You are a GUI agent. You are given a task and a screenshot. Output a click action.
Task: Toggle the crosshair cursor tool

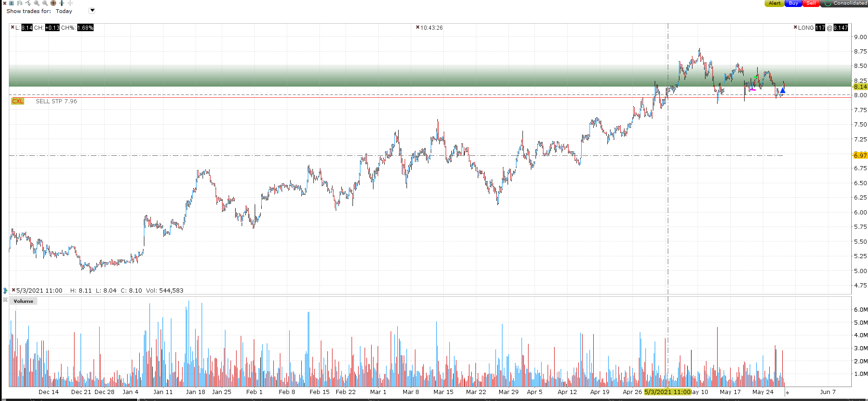53,3
